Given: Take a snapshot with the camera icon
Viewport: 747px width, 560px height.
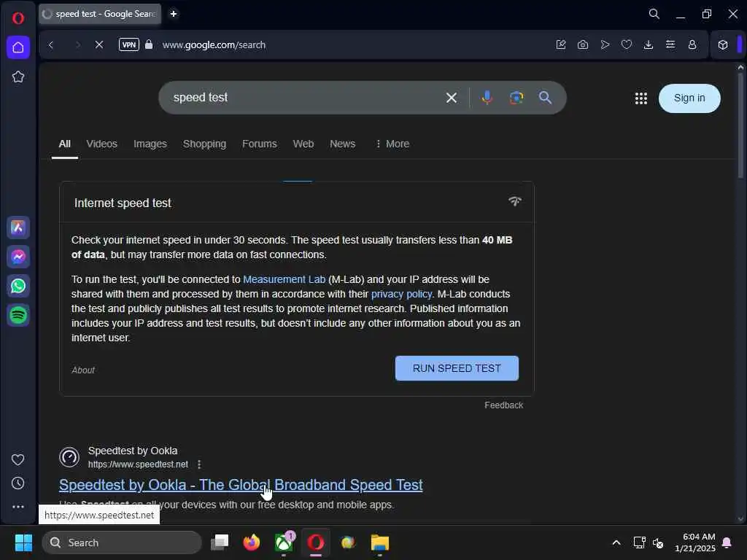Looking at the screenshot, I should click(x=583, y=44).
